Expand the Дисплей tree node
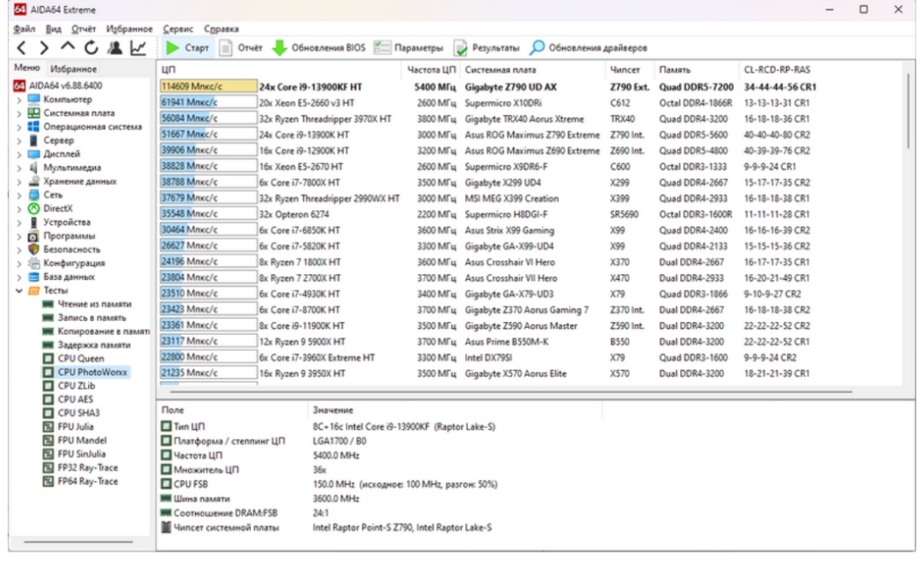Screen dimensions: 924x566 tap(19, 154)
